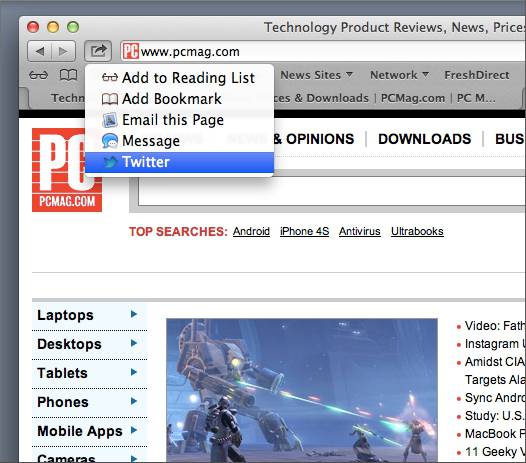Image resolution: width=526 pixels, height=463 pixels.
Task: Choose Add to Reading List from the share menu
Action: click(x=179, y=78)
